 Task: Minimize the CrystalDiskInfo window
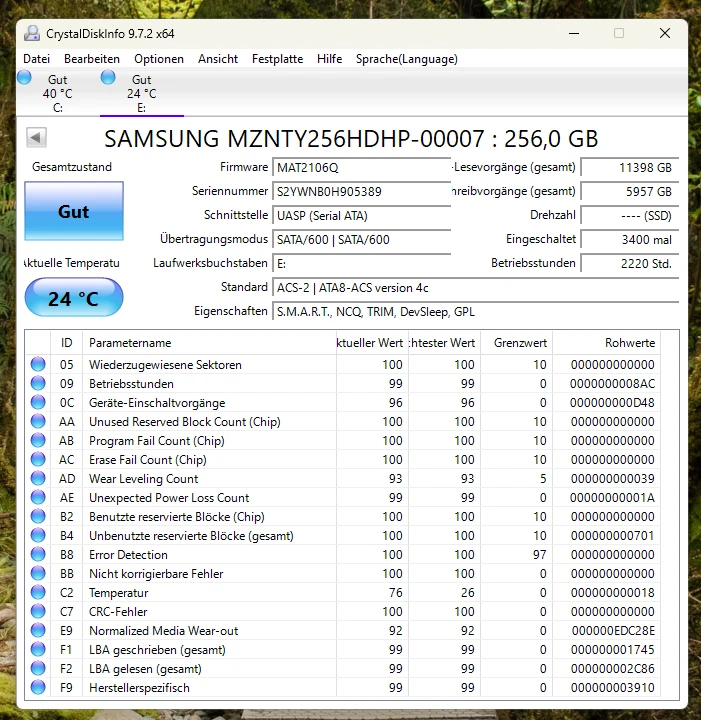574,34
